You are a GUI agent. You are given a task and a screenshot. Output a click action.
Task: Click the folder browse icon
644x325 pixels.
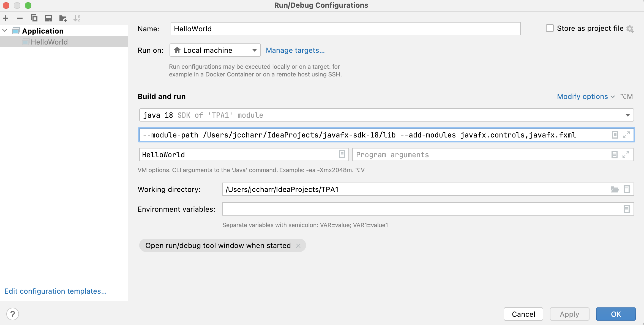615,189
